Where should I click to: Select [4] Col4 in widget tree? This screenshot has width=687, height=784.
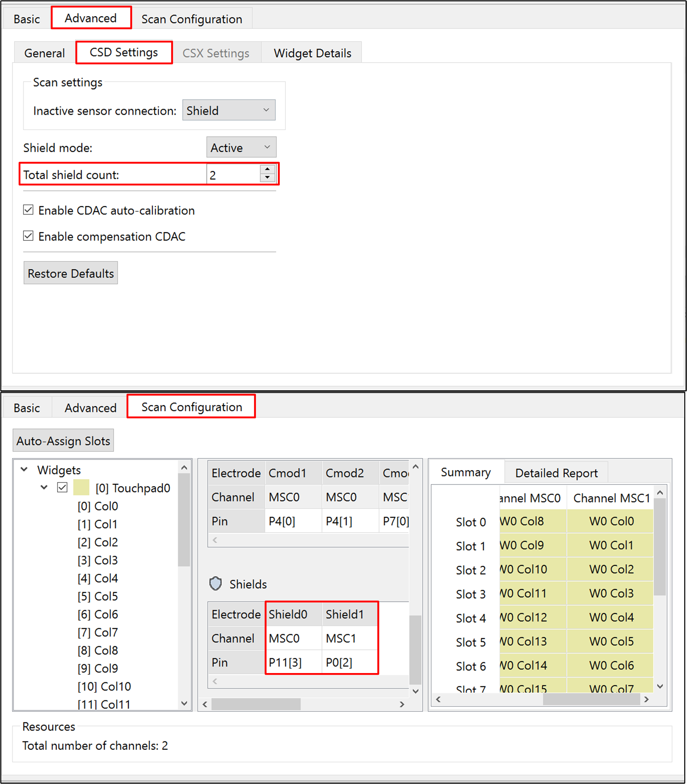pos(98,578)
